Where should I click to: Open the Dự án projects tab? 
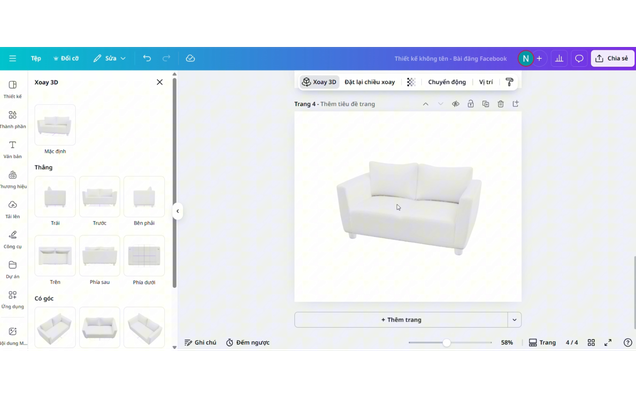tap(13, 269)
